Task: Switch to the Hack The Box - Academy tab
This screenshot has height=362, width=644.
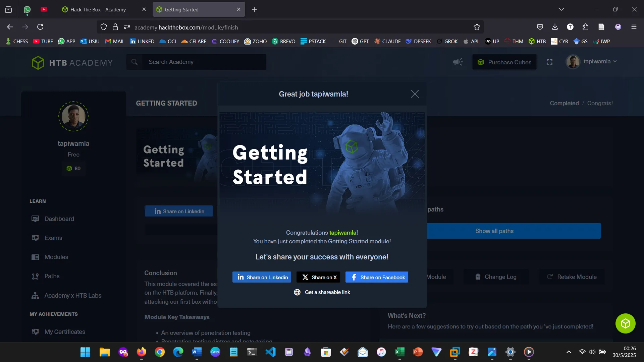Action: pyautogui.click(x=97, y=9)
